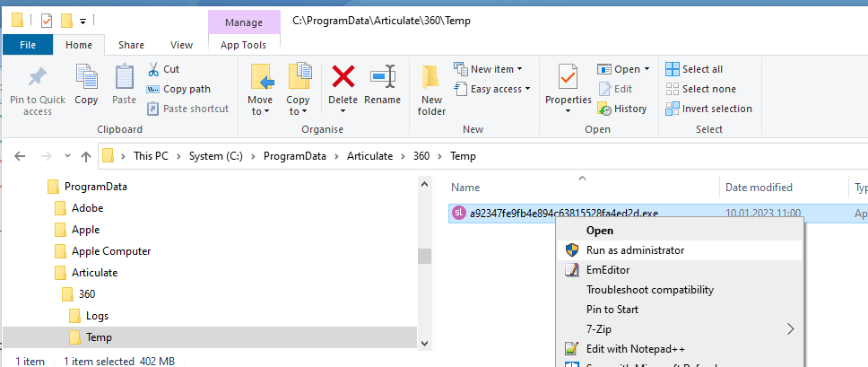Image resolution: width=868 pixels, height=367 pixels.
Task: Click navigation pane scrollbar up arrow
Action: 425,184
